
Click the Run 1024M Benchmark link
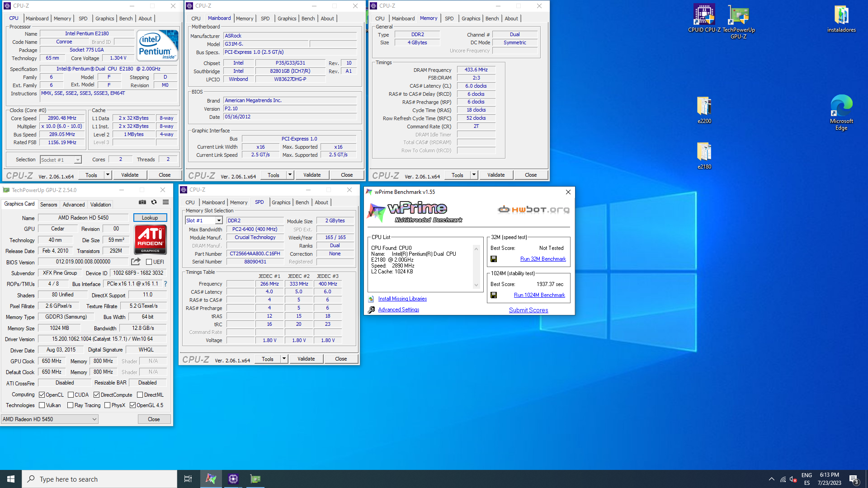pos(539,295)
